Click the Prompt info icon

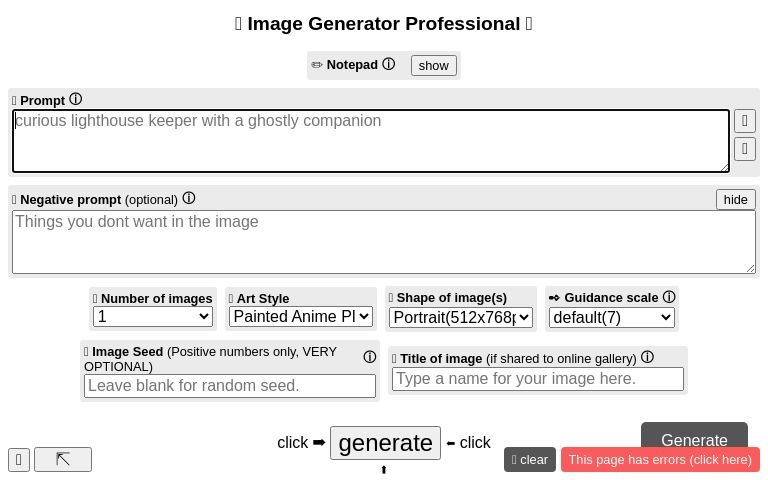(75, 99)
